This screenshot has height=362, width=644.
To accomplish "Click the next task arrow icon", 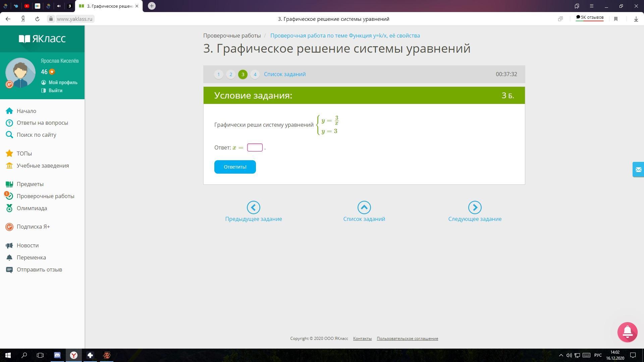I will [475, 207].
